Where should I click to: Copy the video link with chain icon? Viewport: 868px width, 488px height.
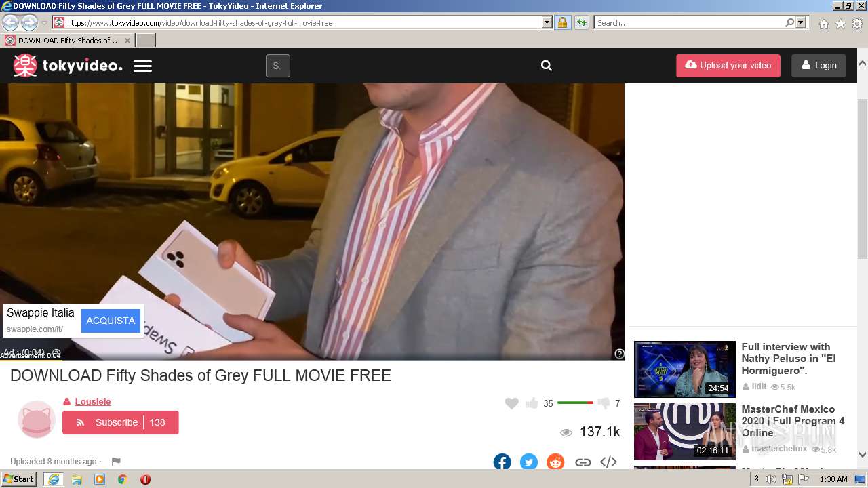[583, 462]
